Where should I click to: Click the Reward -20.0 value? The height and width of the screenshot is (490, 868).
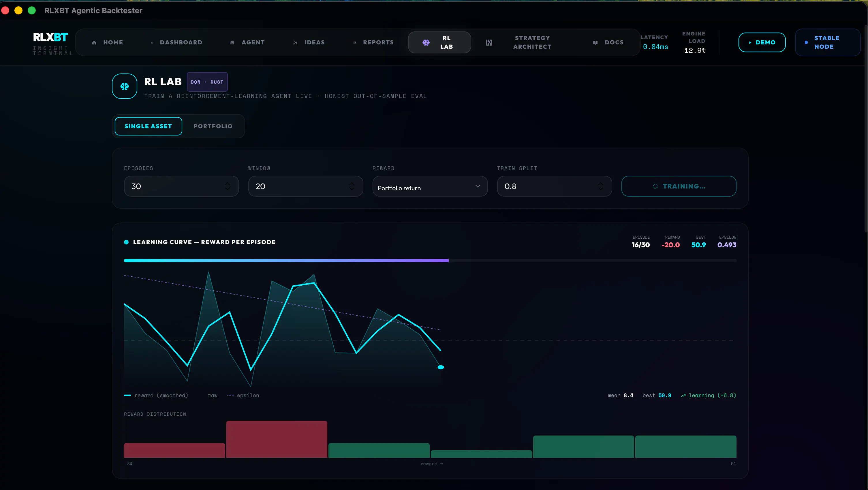coord(670,245)
